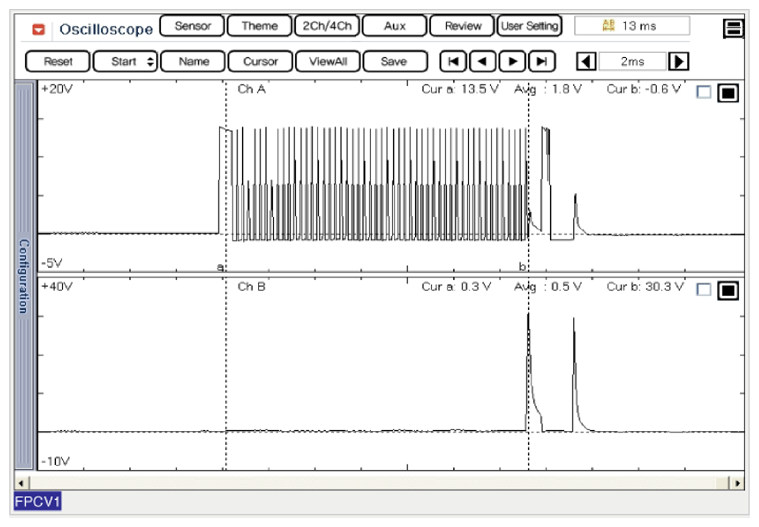Step back one frame with left arrow
This screenshot has height=527, width=759.
click(x=483, y=62)
